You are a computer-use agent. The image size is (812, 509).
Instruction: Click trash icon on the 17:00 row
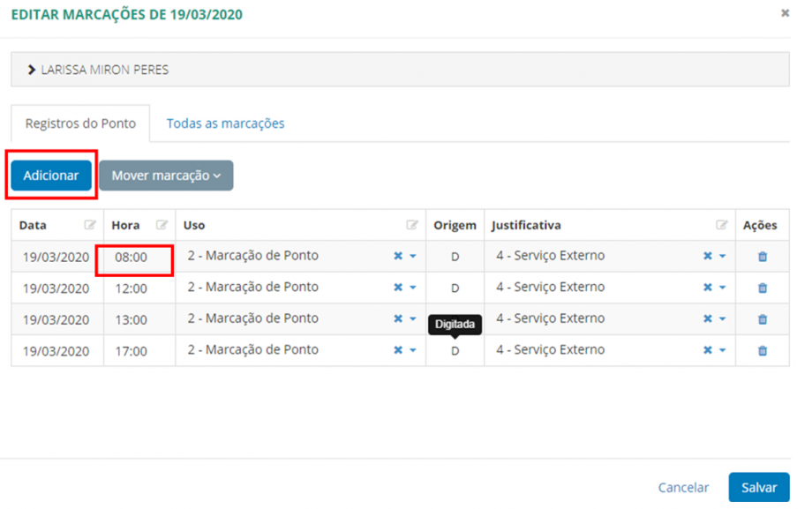[x=763, y=350]
